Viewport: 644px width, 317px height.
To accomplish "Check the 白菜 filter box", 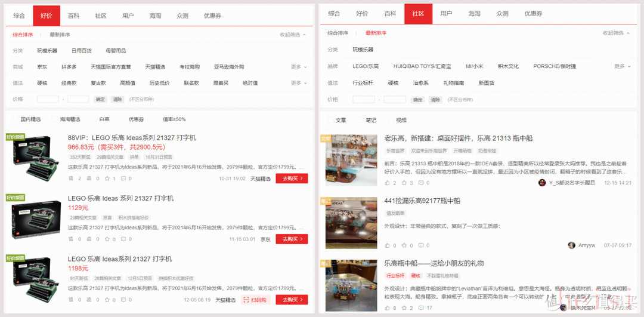I will 95,119.
